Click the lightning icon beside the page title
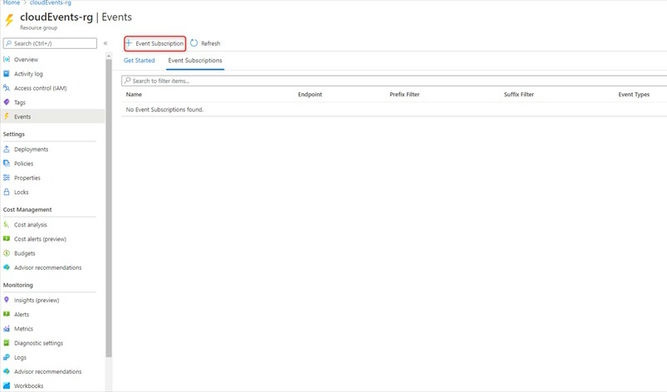This screenshot has width=667, height=392. (9, 20)
